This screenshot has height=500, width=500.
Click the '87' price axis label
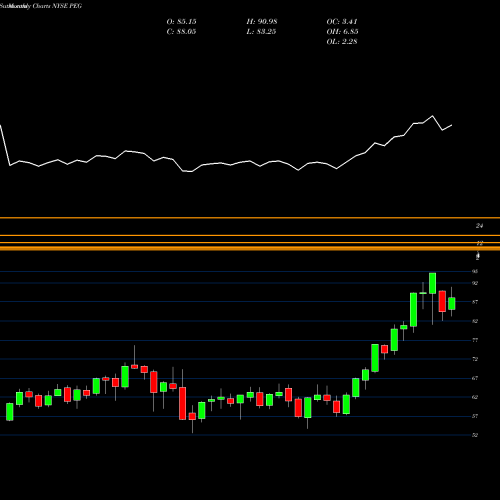[x=475, y=302]
